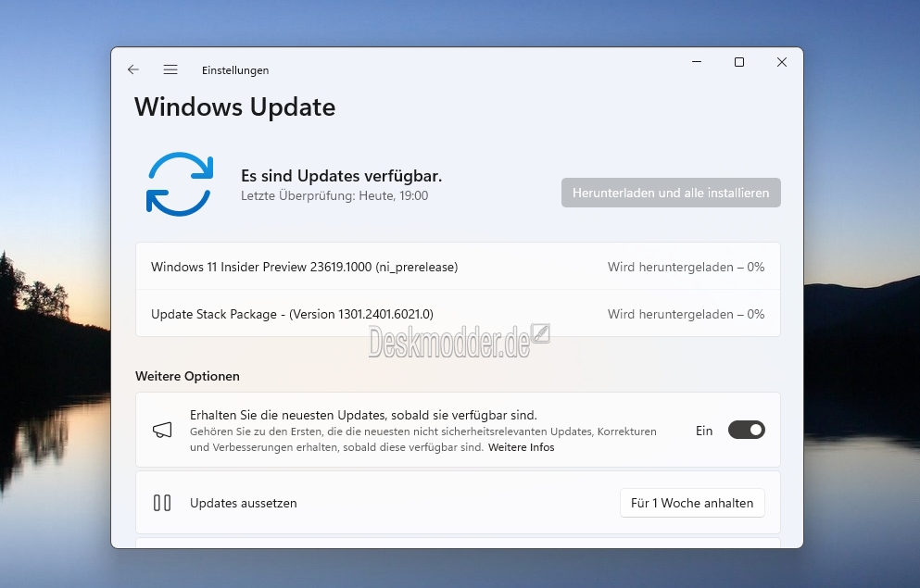Click Es sind Updates verfügbar text
This screenshot has height=588, width=920.
click(x=342, y=176)
